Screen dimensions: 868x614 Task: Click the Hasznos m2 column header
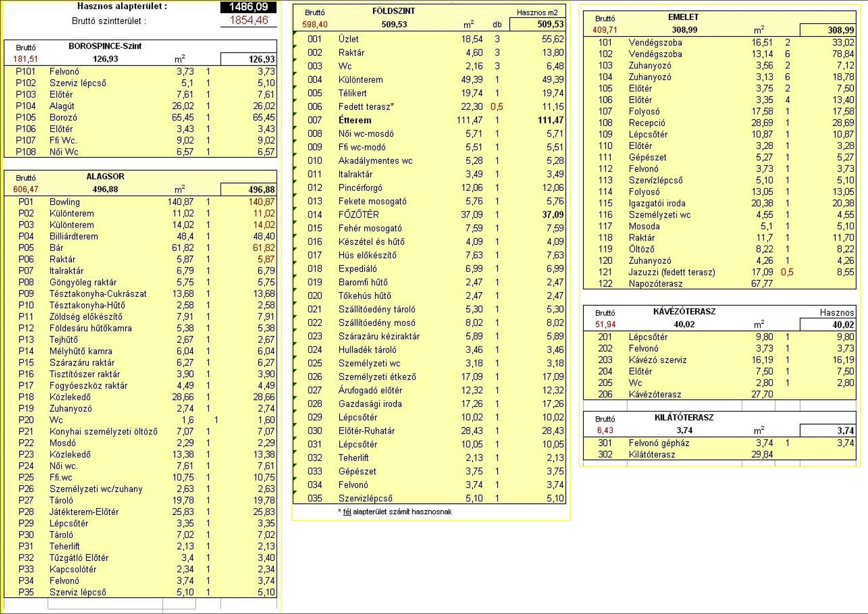pyautogui.click(x=537, y=13)
